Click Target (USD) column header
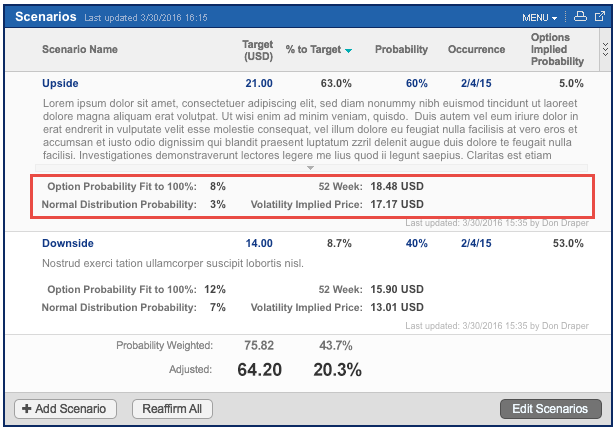The width and height of the screenshot is (614, 429). coord(258,49)
